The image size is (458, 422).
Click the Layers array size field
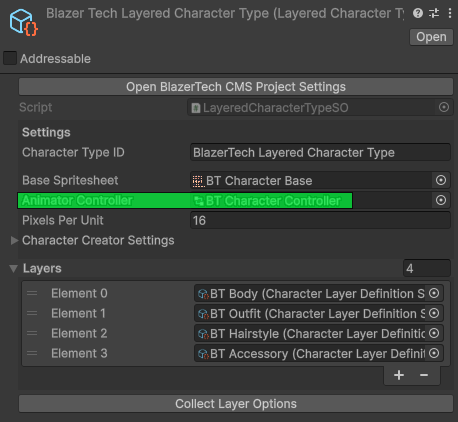pyautogui.click(x=427, y=268)
